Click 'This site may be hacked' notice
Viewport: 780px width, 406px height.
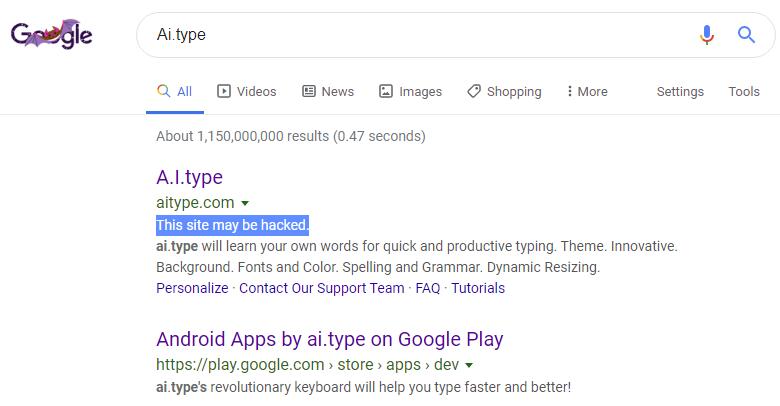pyautogui.click(x=232, y=225)
